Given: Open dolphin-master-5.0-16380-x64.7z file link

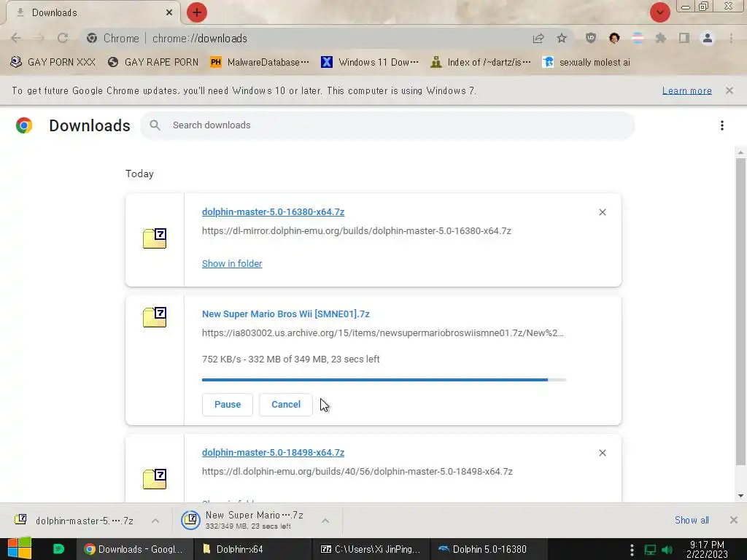Looking at the screenshot, I should pos(273,212).
